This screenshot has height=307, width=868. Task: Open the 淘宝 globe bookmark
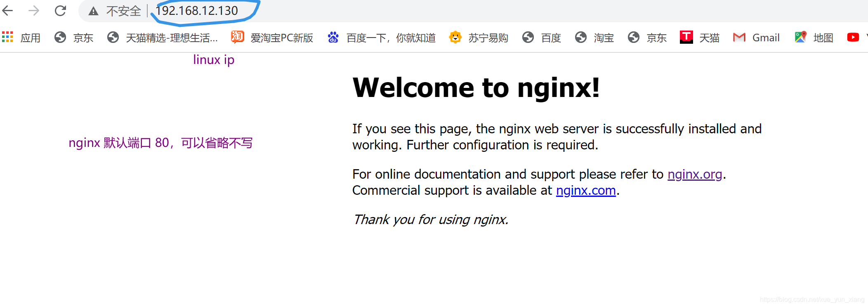click(594, 38)
